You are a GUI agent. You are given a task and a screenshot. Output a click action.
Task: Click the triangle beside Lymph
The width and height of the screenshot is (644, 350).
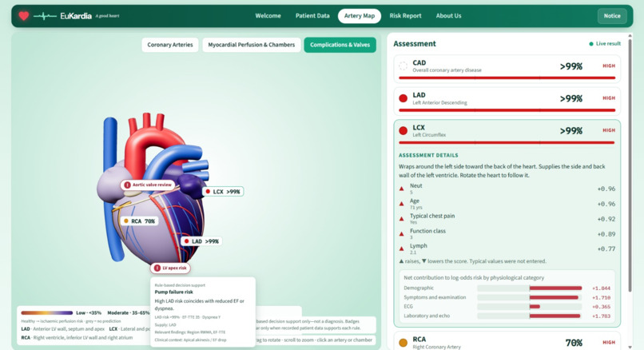pos(402,249)
